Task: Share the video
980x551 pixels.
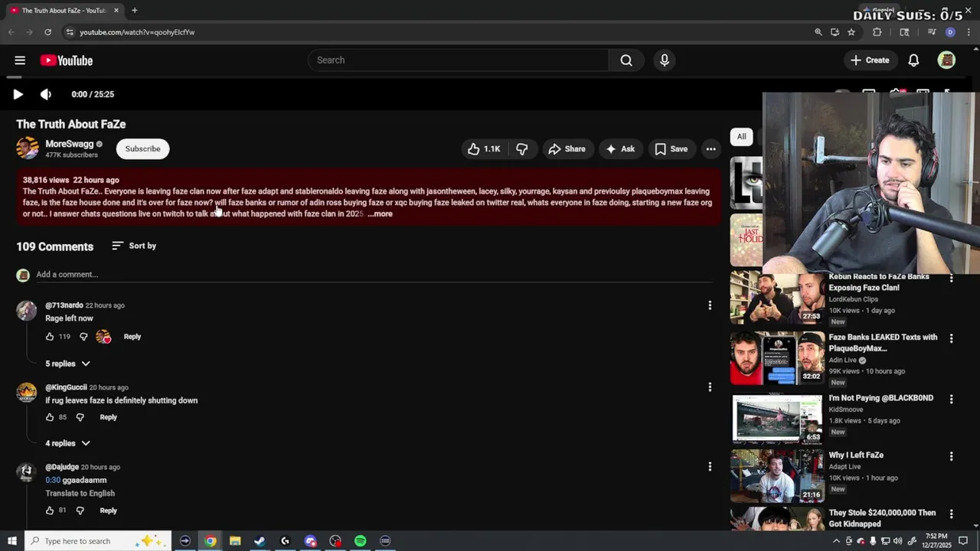Action: [567, 149]
